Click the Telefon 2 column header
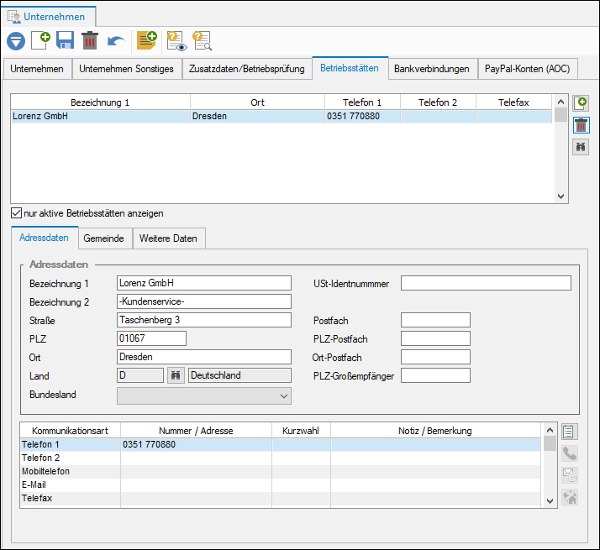This screenshot has height=550, width=600. coord(438,103)
